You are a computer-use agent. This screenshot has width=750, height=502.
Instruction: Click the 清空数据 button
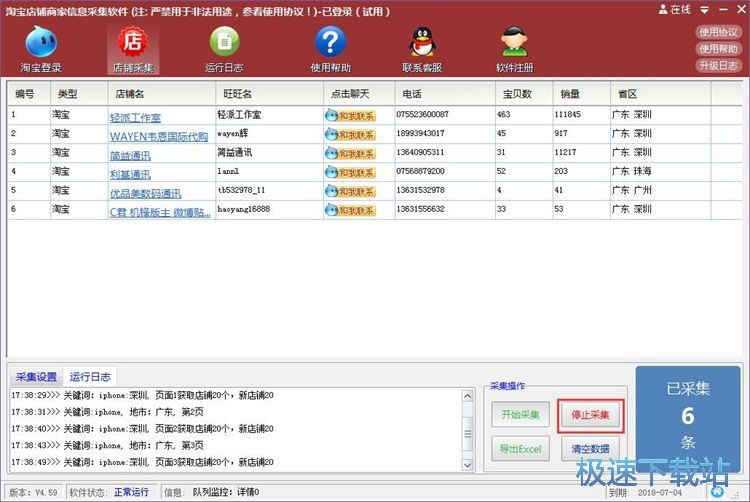point(590,449)
